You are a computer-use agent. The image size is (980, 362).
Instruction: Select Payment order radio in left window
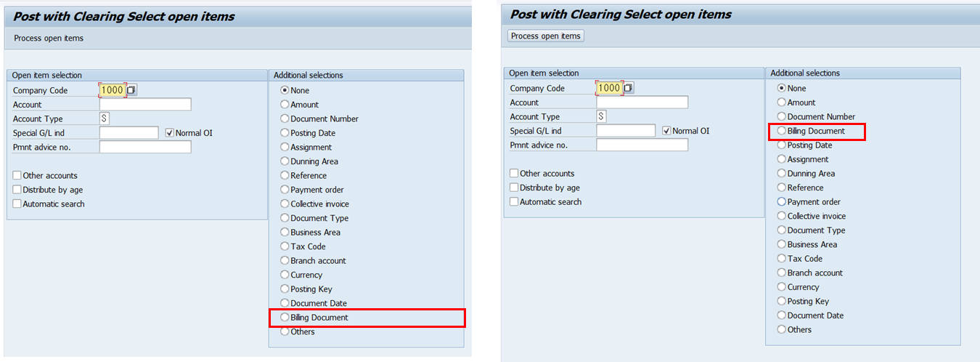click(x=285, y=190)
